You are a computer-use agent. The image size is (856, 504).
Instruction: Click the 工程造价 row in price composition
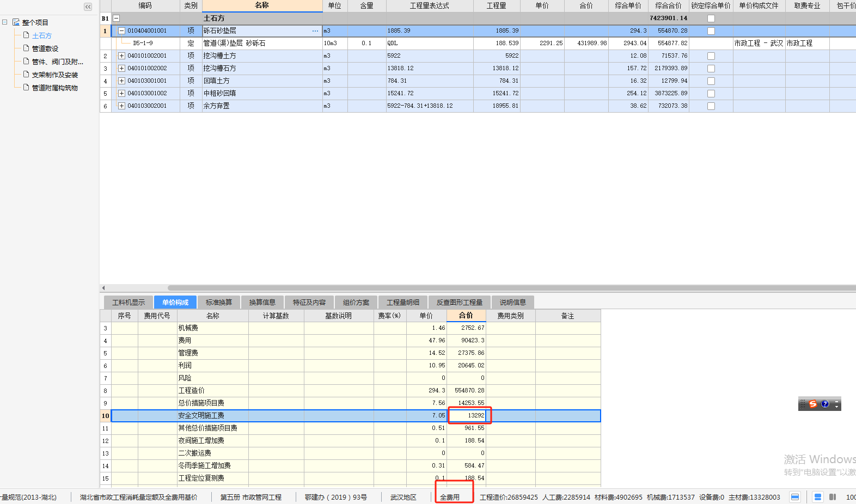351,390
